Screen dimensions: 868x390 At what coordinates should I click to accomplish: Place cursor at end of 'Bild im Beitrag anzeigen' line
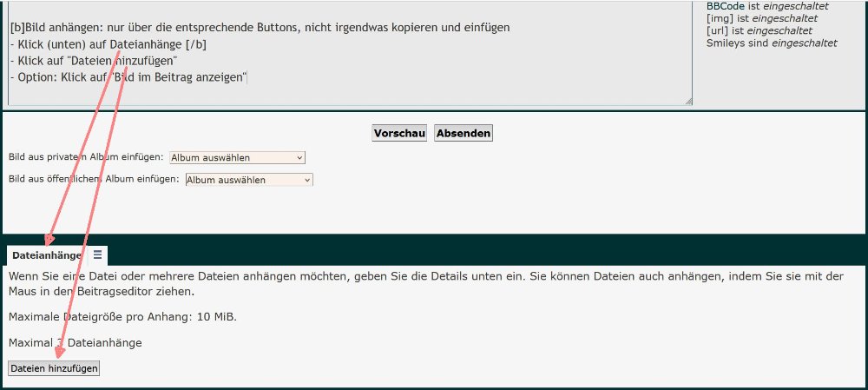click(248, 77)
